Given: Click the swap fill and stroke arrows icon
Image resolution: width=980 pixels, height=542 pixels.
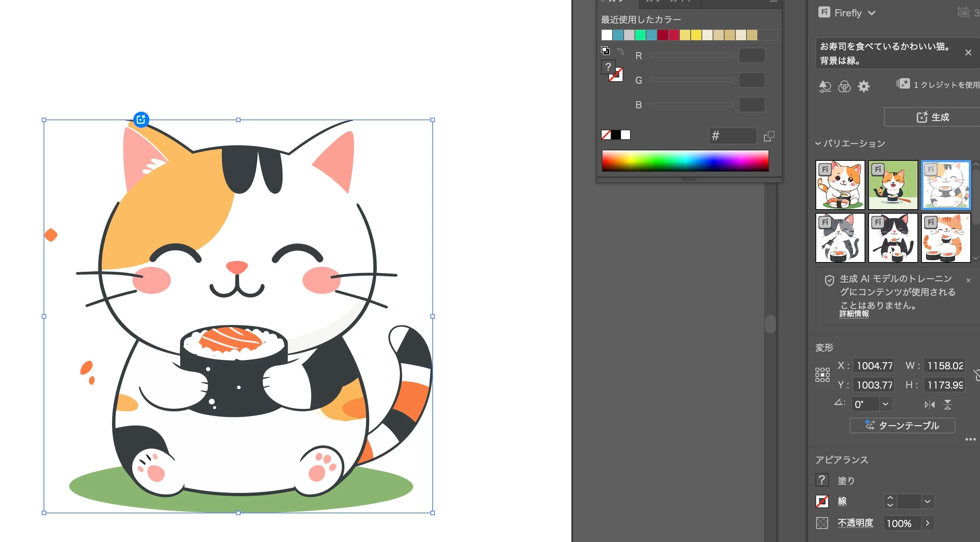Looking at the screenshot, I should tap(620, 51).
